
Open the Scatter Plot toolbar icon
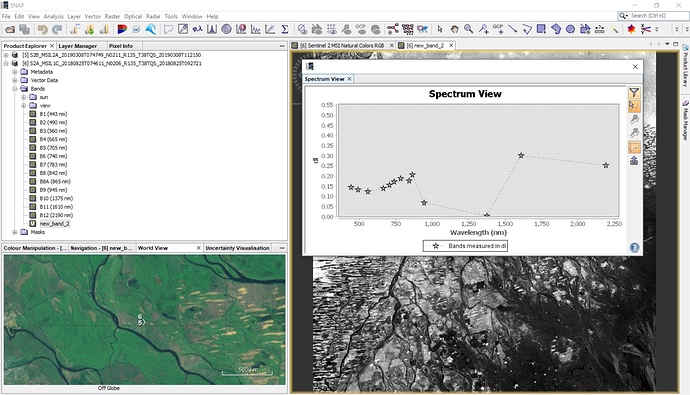coord(270,29)
